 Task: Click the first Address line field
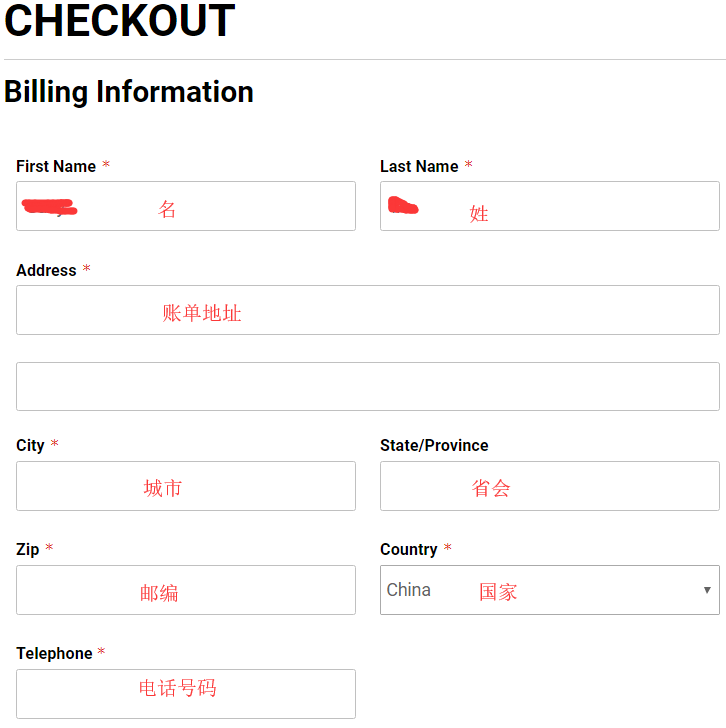pyautogui.click(x=367, y=310)
